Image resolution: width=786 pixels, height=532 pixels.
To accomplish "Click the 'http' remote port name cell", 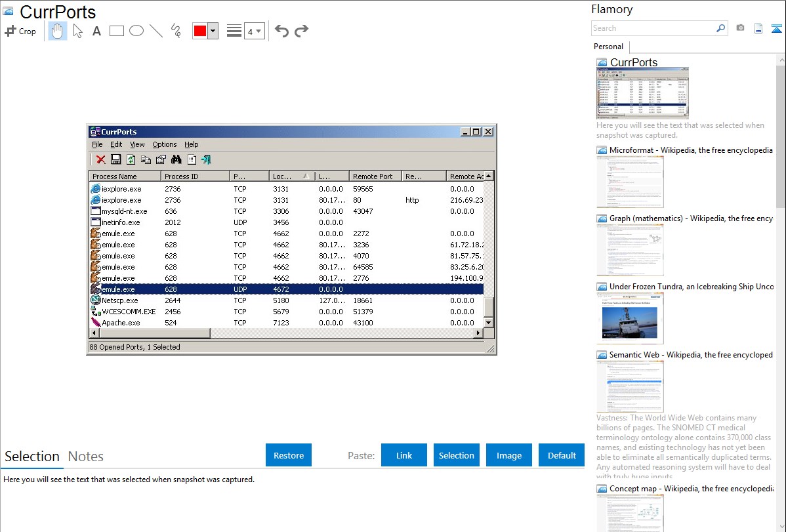I will pyautogui.click(x=412, y=200).
